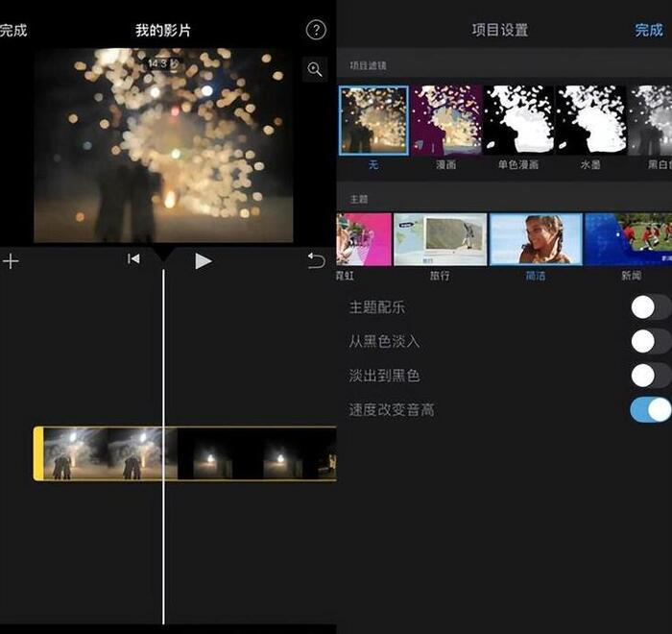This screenshot has height=634, width=672.
Task: Choose the 新闻 news theme
Action: click(629, 240)
